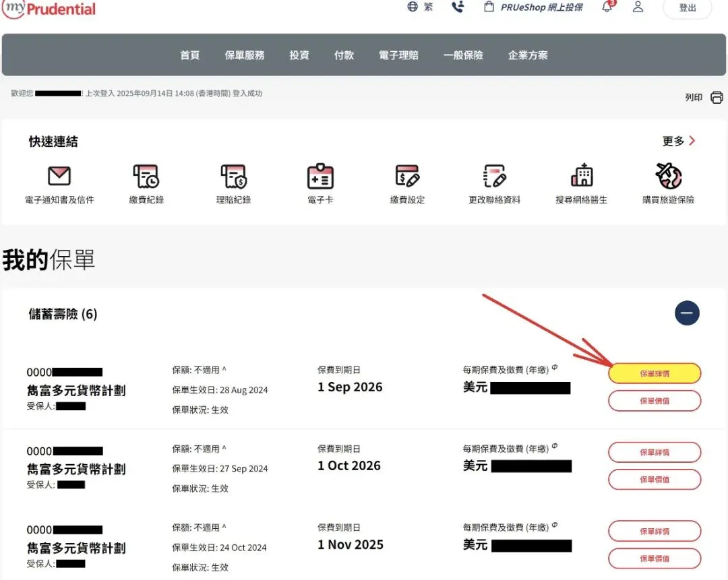Open the 付款 menu
This screenshot has width=728, height=580.
pyautogui.click(x=344, y=55)
